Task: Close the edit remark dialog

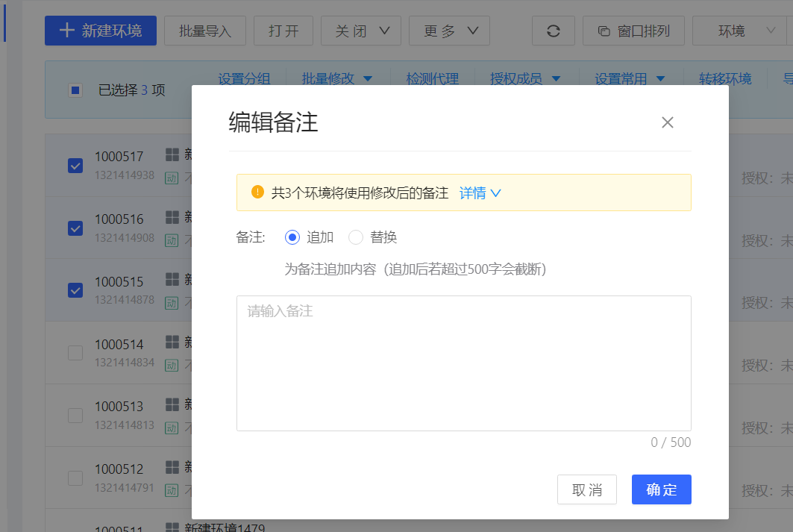Action: point(667,122)
